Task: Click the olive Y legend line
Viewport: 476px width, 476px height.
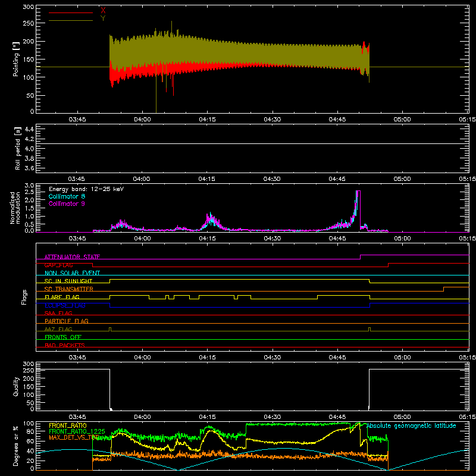Action: [71, 21]
